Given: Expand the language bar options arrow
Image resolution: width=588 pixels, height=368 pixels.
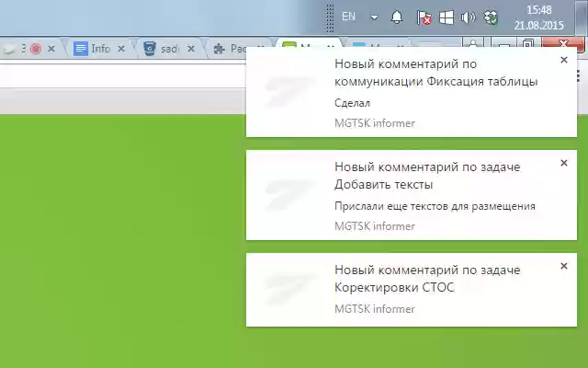Looking at the screenshot, I should point(374,17).
